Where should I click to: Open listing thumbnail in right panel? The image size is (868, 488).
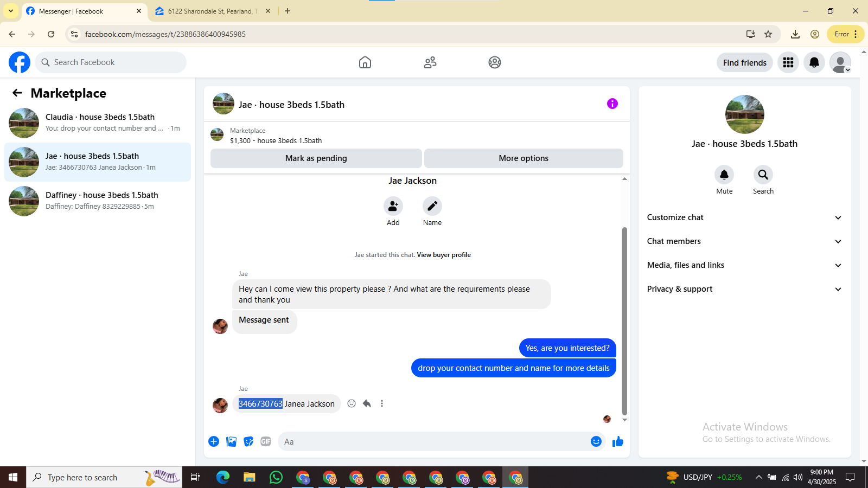pyautogui.click(x=745, y=114)
